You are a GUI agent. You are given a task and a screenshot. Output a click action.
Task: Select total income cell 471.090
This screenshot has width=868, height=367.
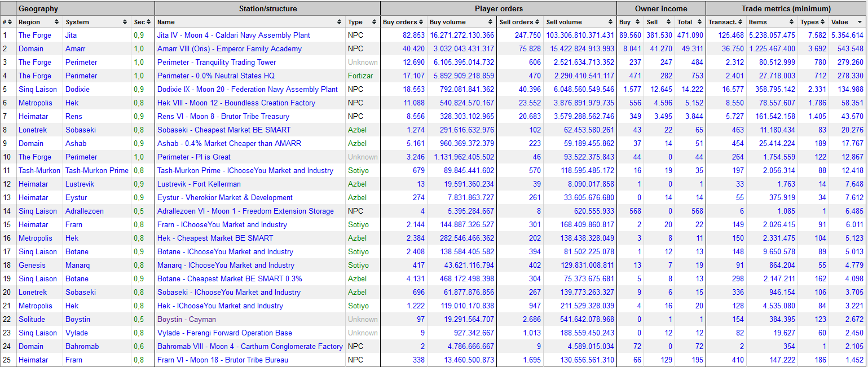pyautogui.click(x=690, y=35)
